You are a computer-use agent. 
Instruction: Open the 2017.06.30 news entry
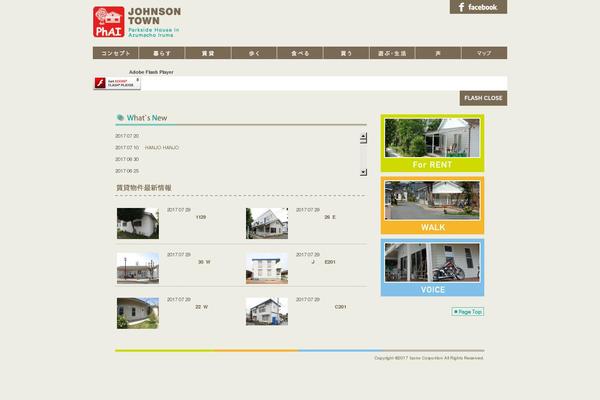(127, 159)
